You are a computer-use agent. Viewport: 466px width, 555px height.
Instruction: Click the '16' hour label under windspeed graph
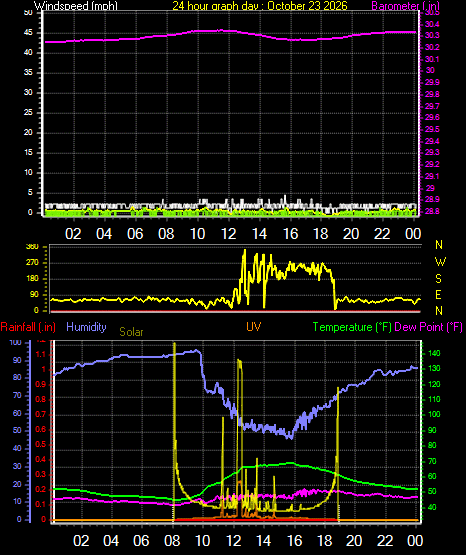pyautogui.click(x=290, y=234)
